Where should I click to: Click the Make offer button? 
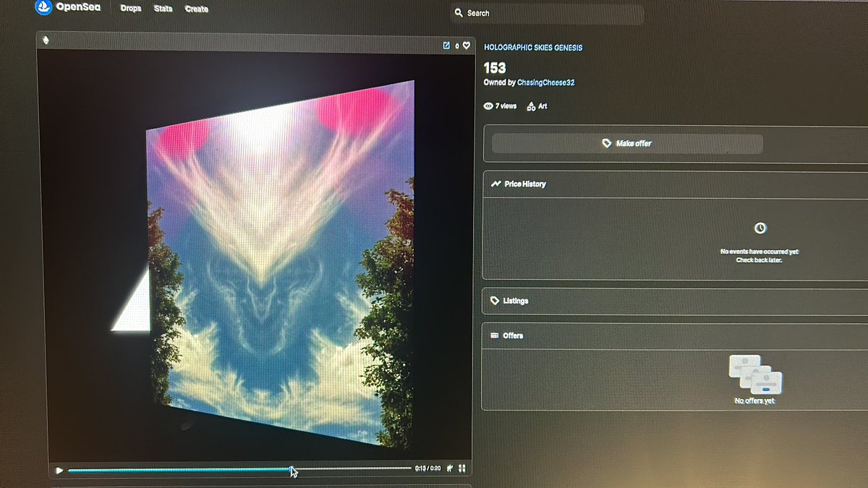tap(627, 144)
